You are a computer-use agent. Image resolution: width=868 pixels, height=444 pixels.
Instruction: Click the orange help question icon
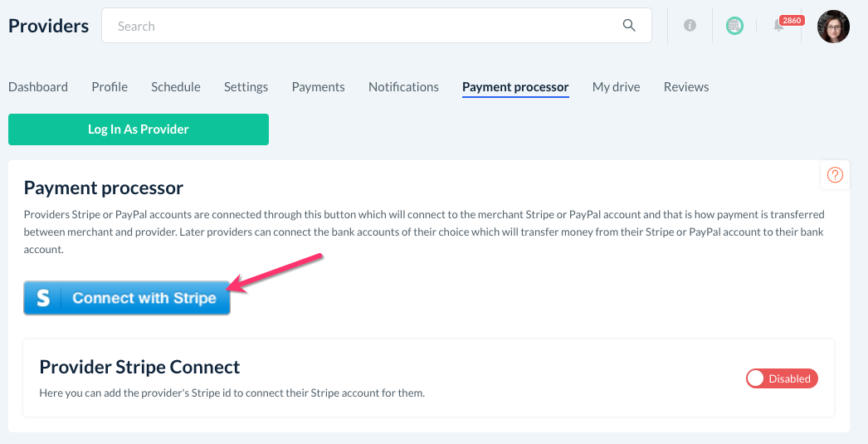tap(836, 175)
